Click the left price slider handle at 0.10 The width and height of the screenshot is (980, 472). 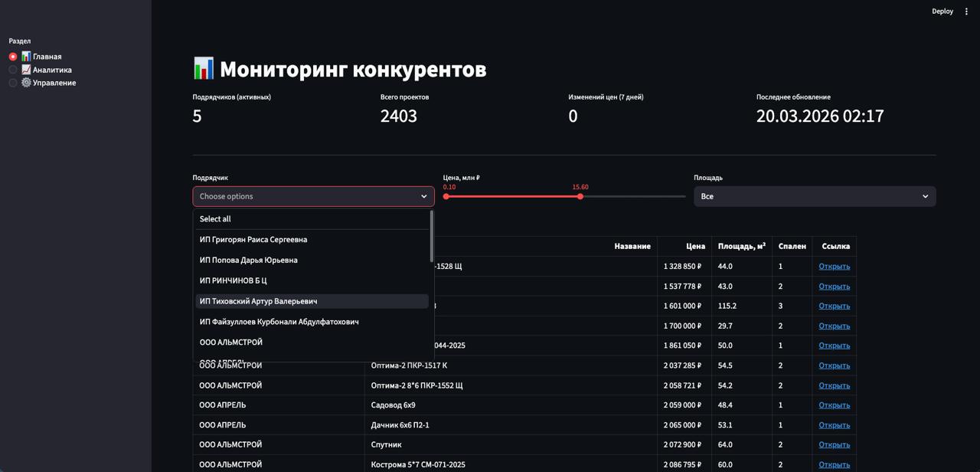445,196
